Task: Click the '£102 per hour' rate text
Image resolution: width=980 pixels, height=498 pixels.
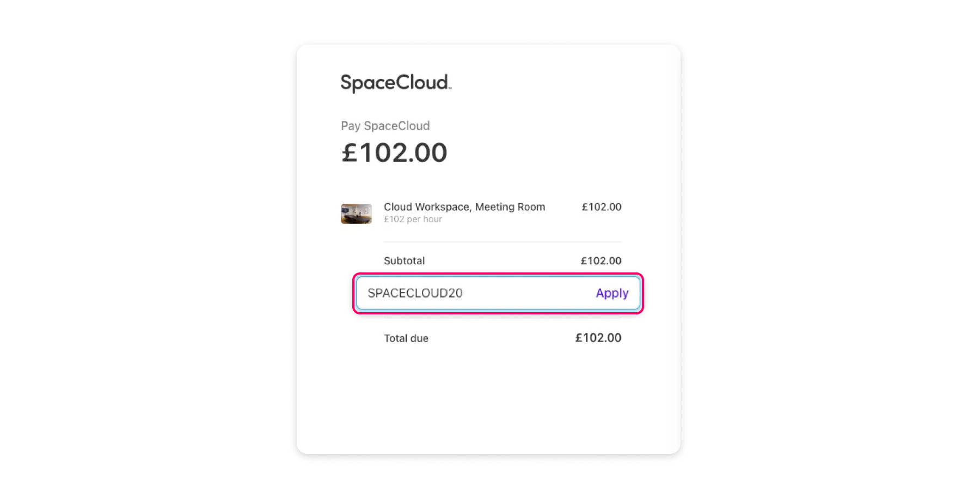Action: click(413, 219)
